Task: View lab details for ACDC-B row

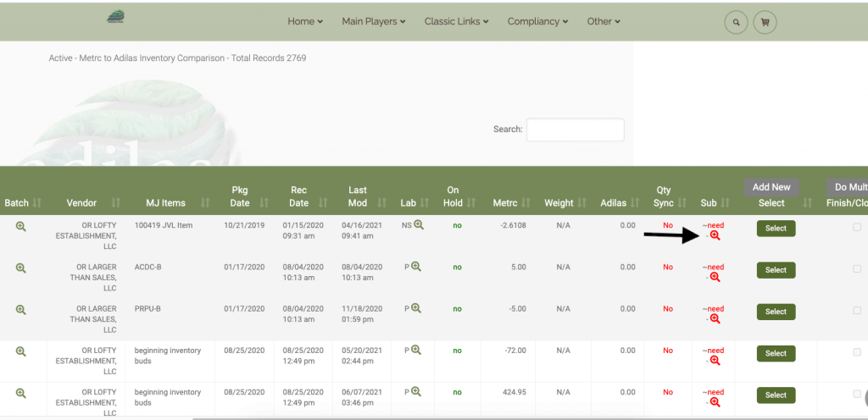Action: click(416, 267)
